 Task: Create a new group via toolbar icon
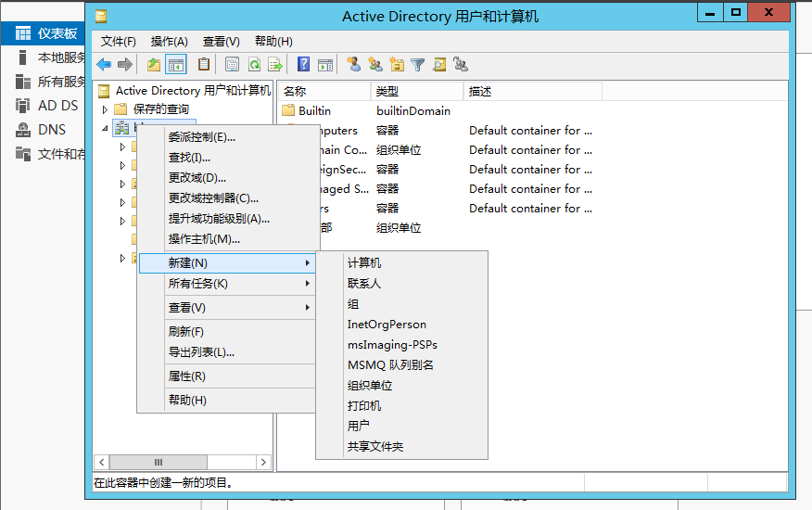pyautogui.click(x=375, y=64)
